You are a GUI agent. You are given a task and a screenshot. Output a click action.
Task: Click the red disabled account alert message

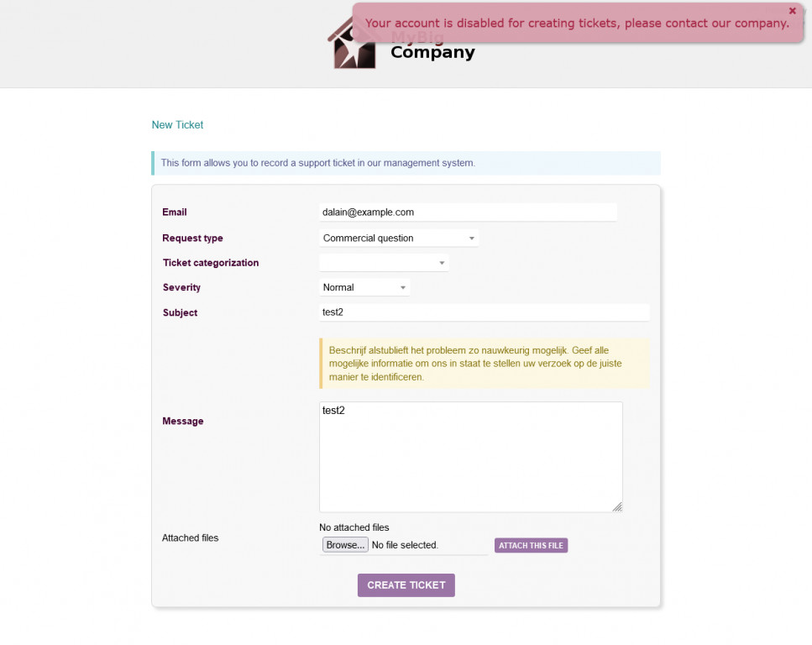click(577, 24)
